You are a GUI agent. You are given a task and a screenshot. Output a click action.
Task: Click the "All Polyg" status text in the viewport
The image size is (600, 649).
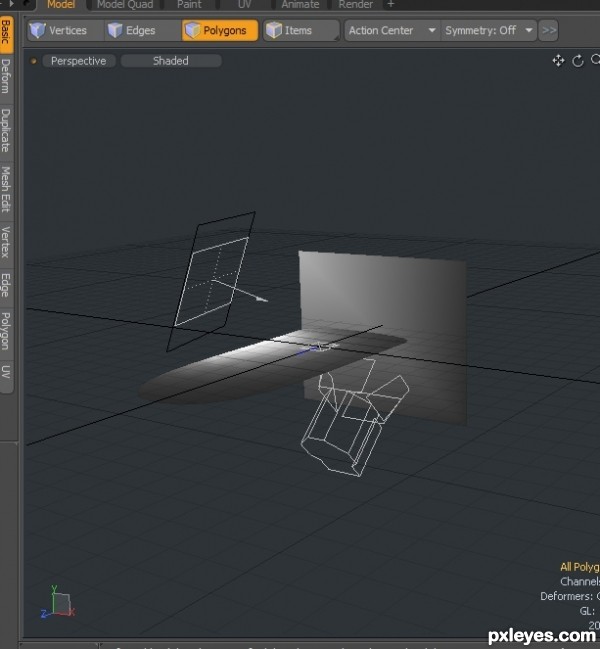pyautogui.click(x=580, y=567)
